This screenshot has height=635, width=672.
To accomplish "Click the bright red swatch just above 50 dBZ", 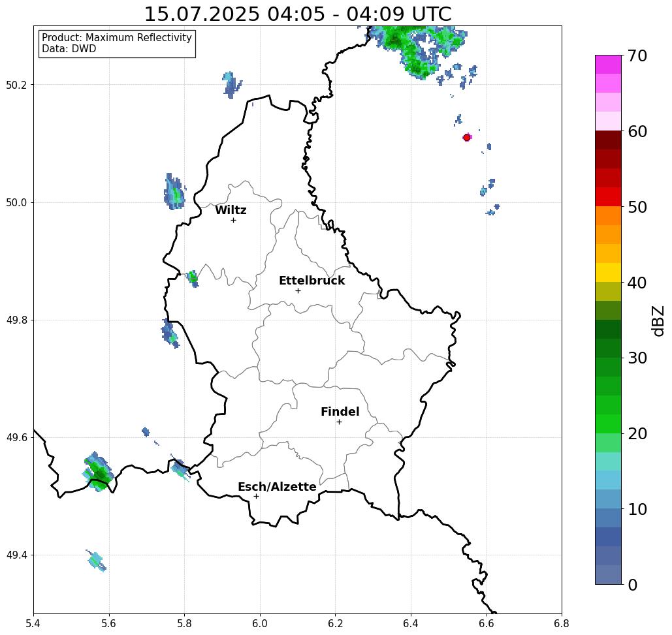I will pos(608,197).
